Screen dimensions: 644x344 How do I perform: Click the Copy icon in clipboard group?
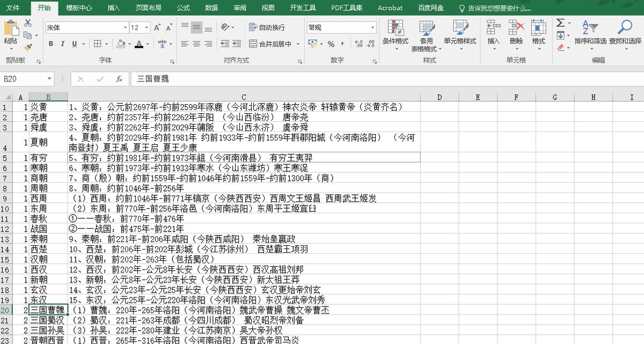point(26,35)
